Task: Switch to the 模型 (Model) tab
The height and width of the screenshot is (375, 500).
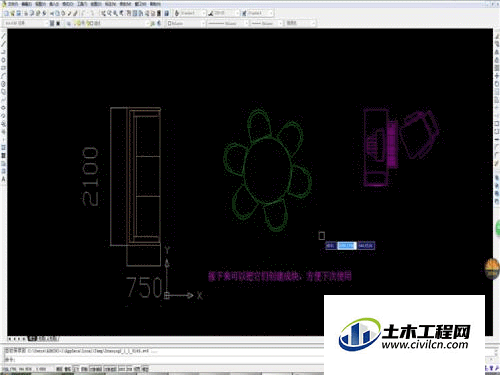Action: 32,338
